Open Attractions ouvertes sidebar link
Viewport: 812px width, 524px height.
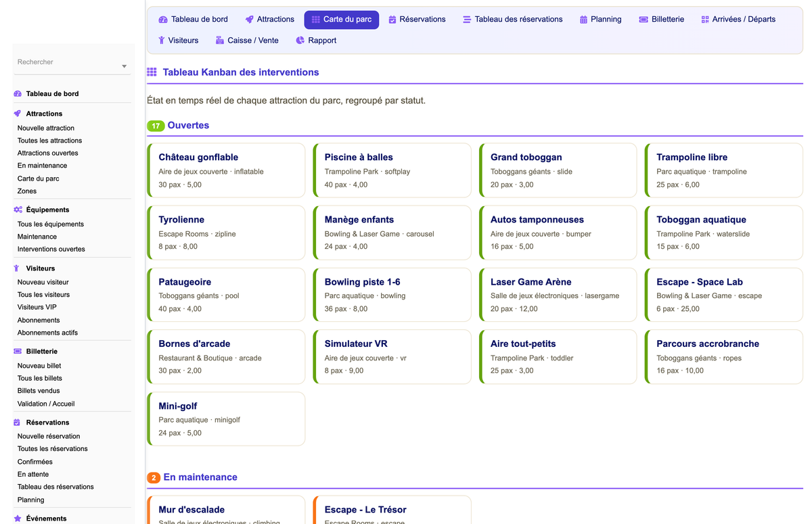[47, 153]
